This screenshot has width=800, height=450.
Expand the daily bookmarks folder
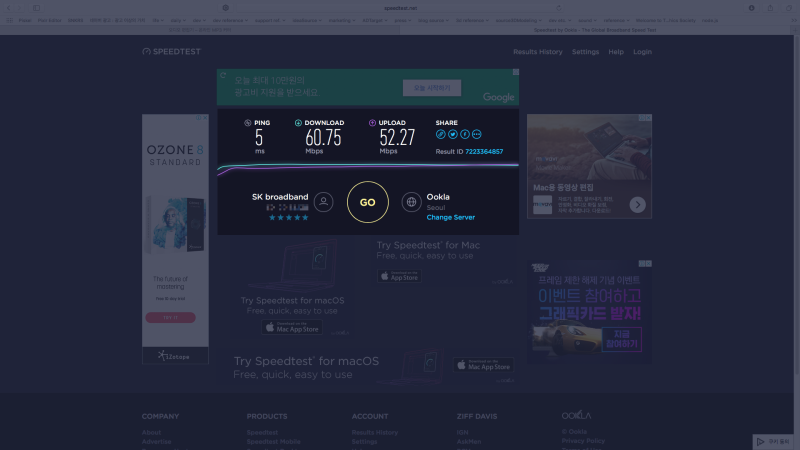point(178,20)
